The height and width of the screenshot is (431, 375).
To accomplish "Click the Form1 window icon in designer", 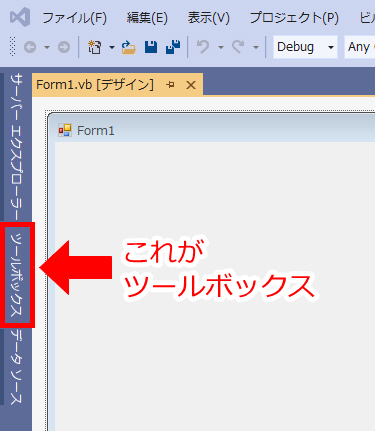I will click(x=65, y=130).
